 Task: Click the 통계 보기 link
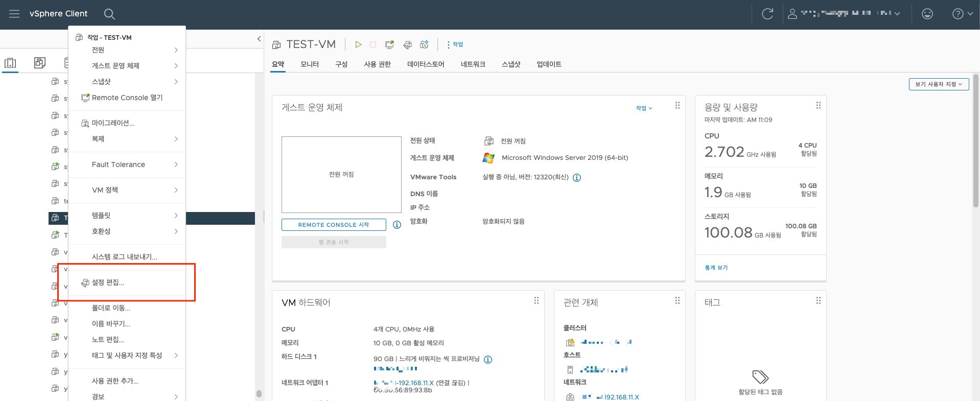coord(716,268)
